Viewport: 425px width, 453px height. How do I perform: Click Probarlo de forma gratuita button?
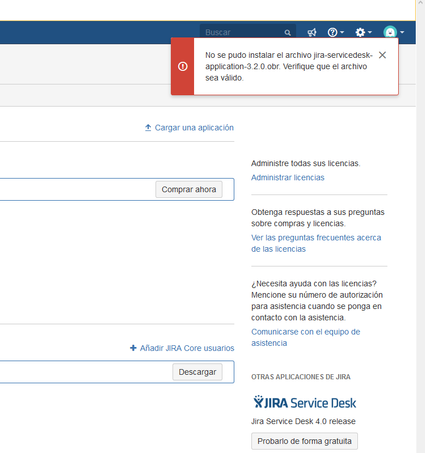pyautogui.click(x=304, y=441)
